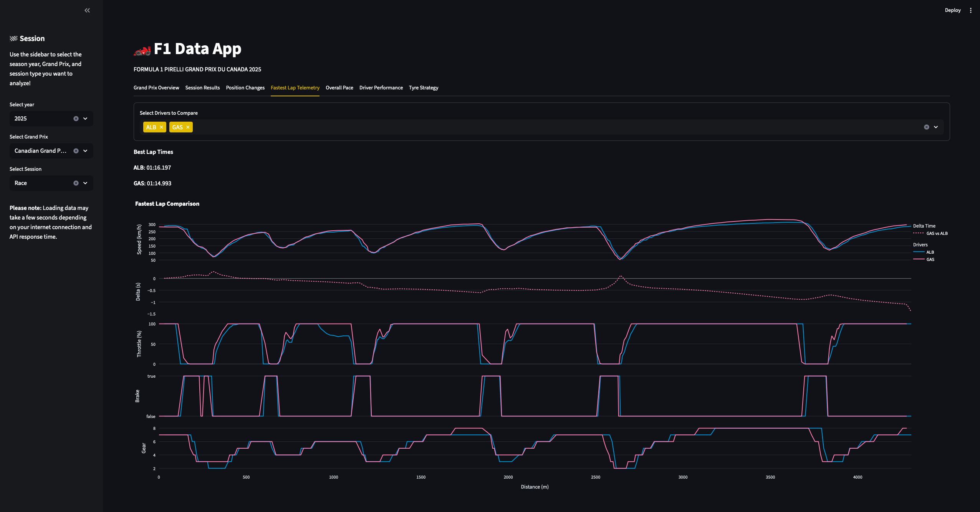Switch to the Session Results tab
This screenshot has height=512, width=980.
202,88
